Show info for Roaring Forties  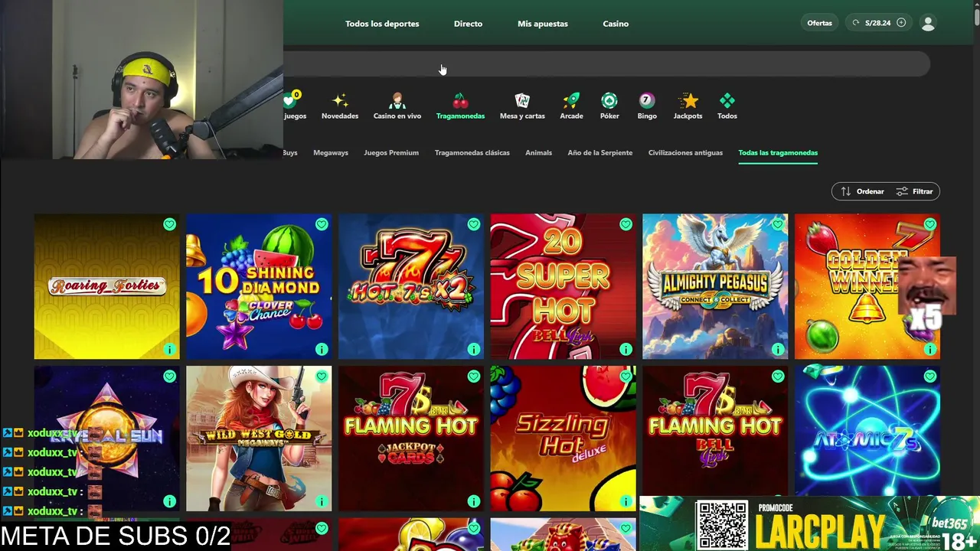[169, 349]
